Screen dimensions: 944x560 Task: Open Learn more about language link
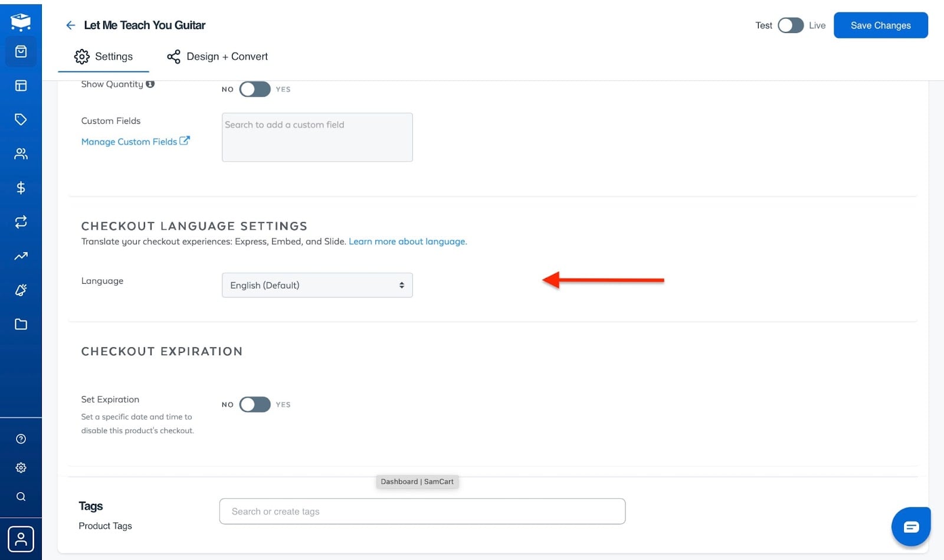point(408,241)
